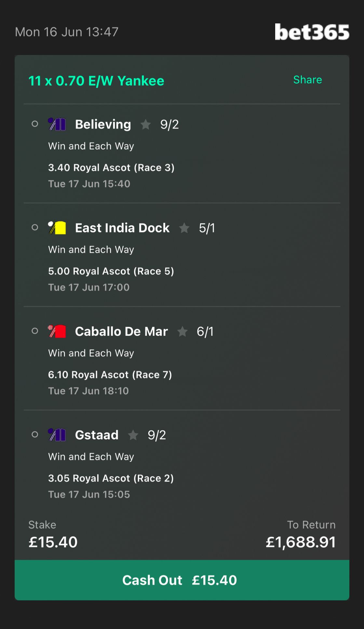Tap the yellow jockey silks for East India Dock
The width and height of the screenshot is (364, 629).
(57, 227)
